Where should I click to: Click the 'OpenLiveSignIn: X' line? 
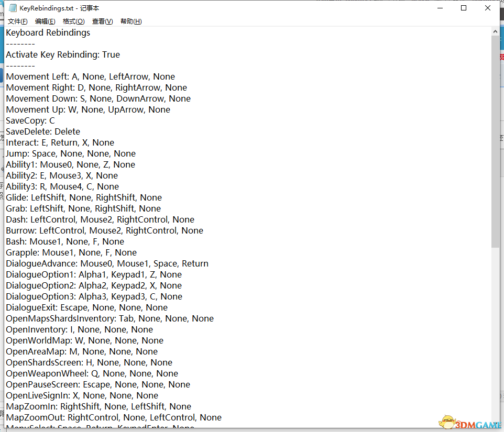click(x=82, y=395)
